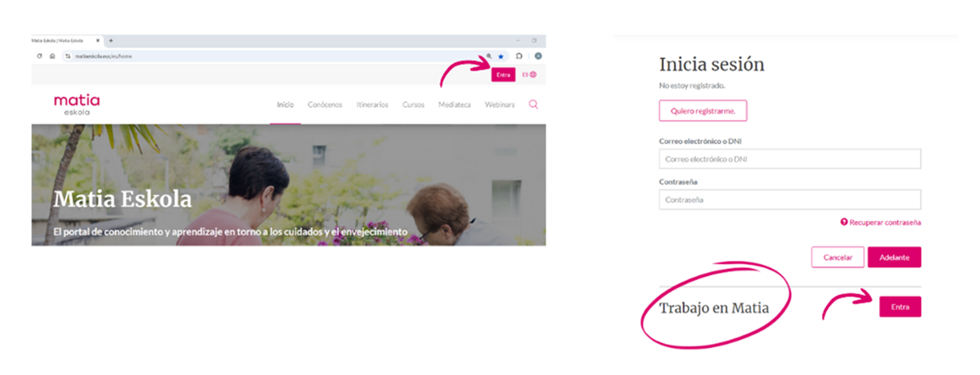The height and width of the screenshot is (375, 980).
Task: Click the bookmark star in address bar
Action: pos(501,56)
